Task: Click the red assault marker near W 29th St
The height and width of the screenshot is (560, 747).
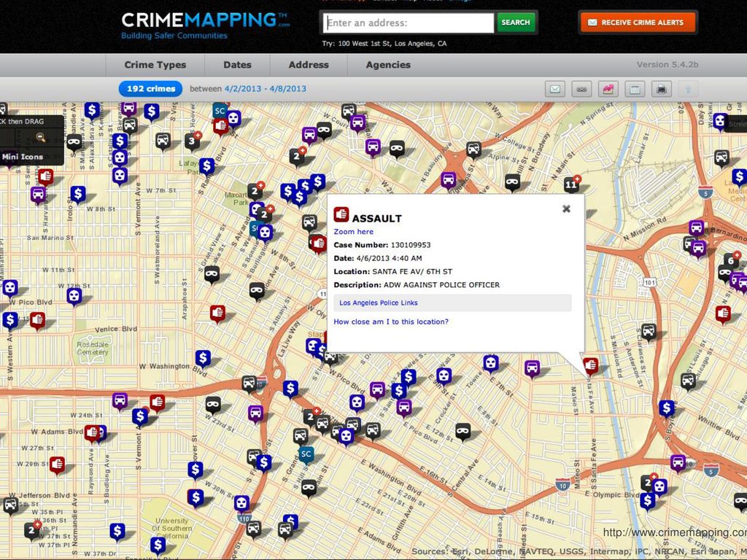Action: click(57, 464)
